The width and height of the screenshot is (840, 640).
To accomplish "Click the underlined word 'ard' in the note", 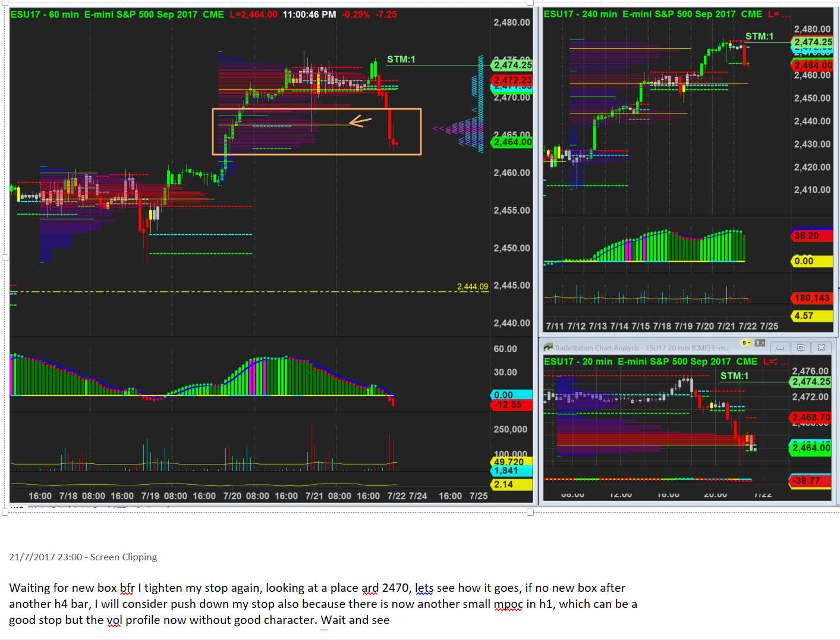I will point(370,588).
